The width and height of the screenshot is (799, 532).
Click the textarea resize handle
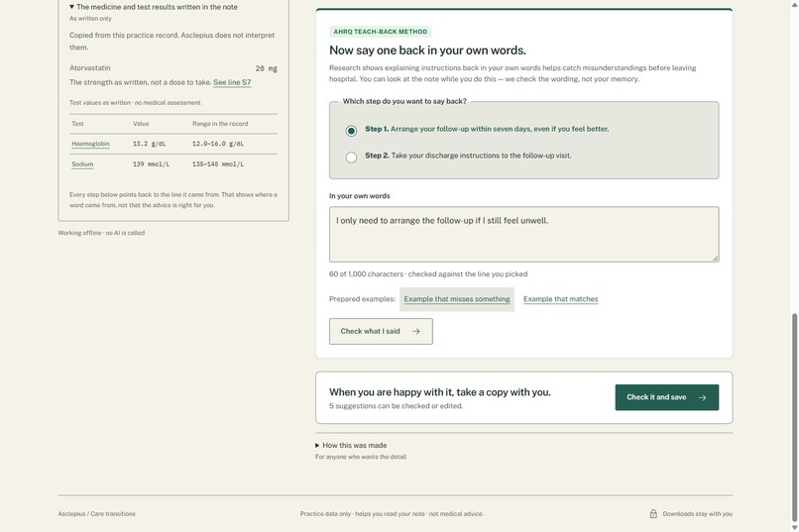point(716,259)
